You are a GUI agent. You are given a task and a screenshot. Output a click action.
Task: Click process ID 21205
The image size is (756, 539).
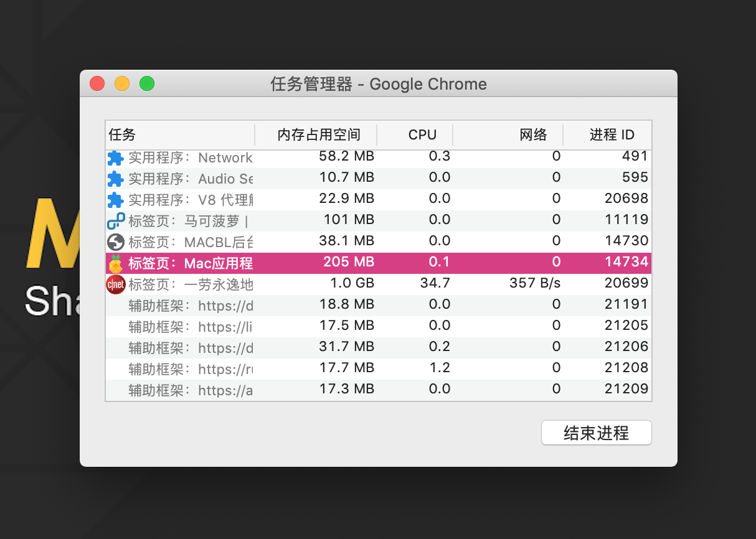pos(626,326)
